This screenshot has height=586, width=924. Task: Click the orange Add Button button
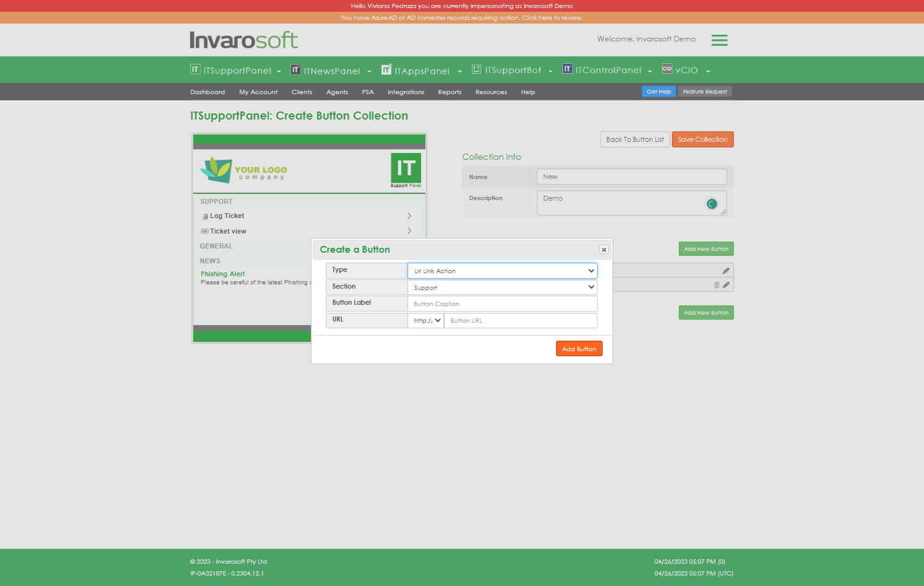coord(579,349)
